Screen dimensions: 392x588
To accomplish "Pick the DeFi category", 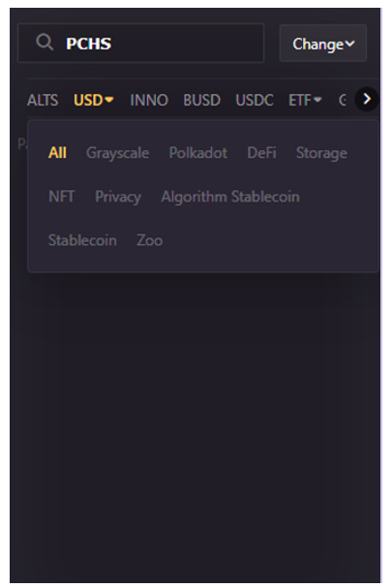I will (x=261, y=153).
